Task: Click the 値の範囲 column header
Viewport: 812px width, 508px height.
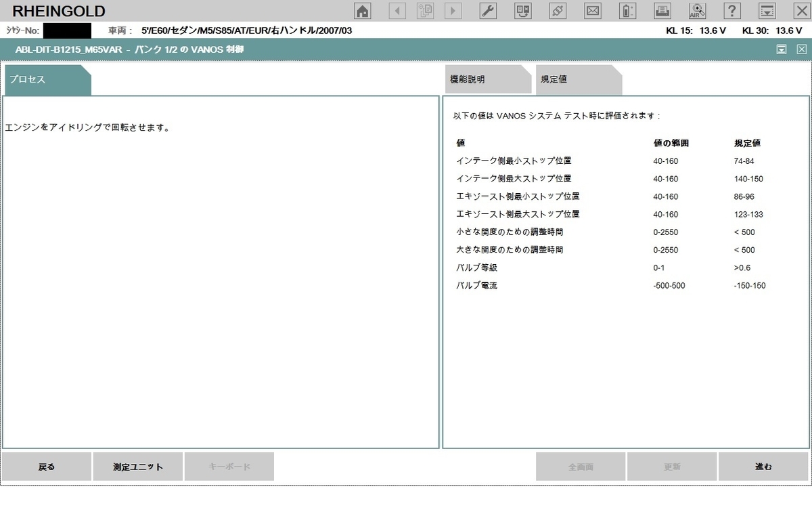Action: click(671, 144)
